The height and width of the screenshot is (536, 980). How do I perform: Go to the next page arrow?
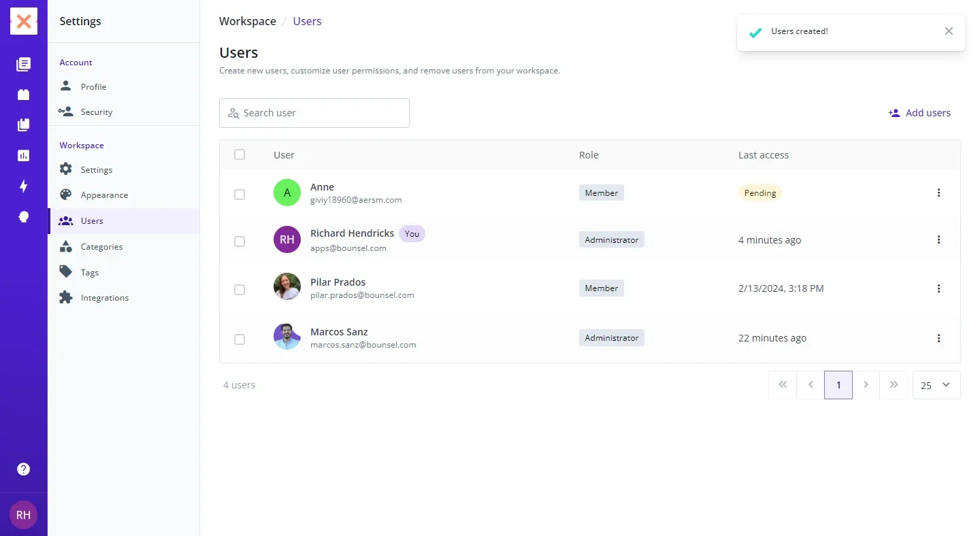tap(866, 385)
